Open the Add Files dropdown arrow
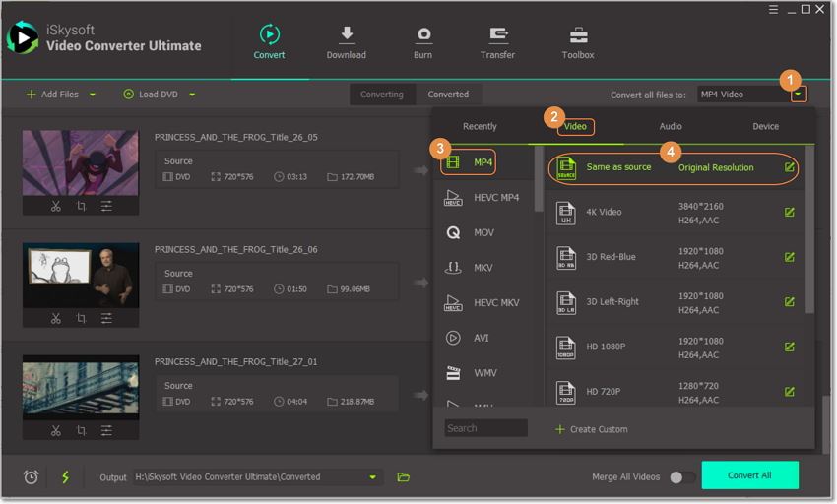Viewport: 837px width, 504px height. (x=93, y=94)
